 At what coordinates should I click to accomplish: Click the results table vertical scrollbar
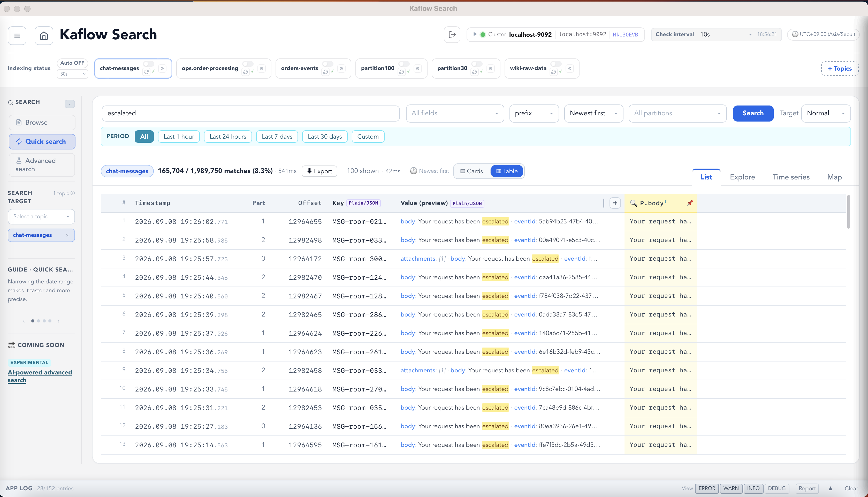click(848, 212)
